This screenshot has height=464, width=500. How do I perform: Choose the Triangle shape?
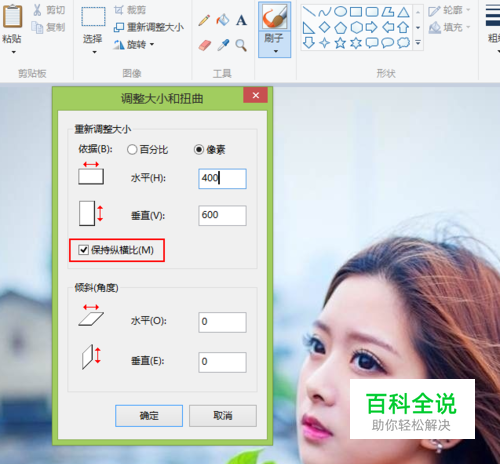click(x=404, y=12)
